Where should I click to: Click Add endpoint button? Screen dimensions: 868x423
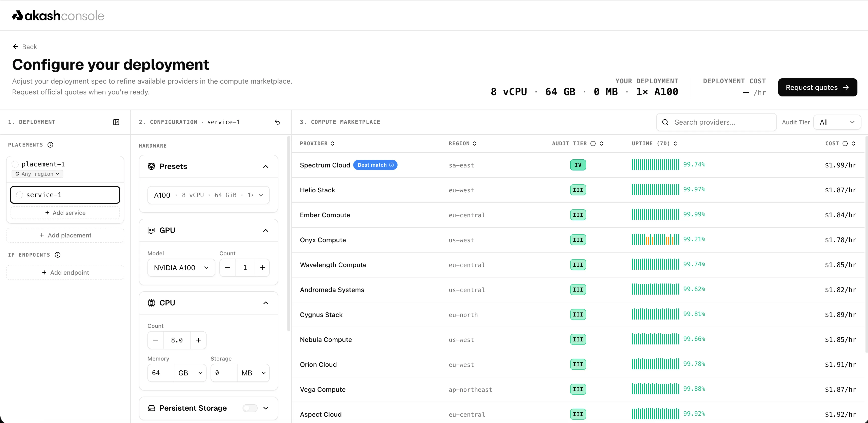tap(65, 272)
